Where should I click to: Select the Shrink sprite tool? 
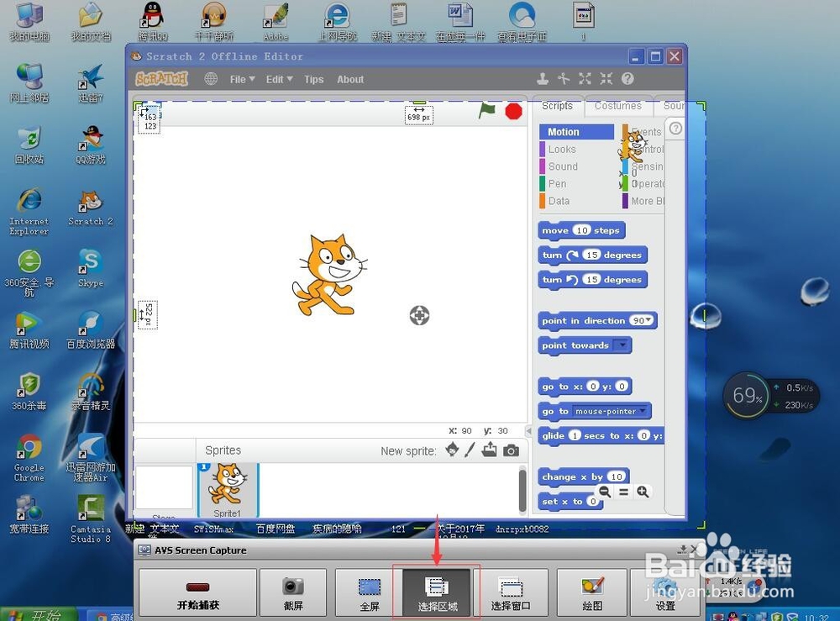click(x=606, y=79)
